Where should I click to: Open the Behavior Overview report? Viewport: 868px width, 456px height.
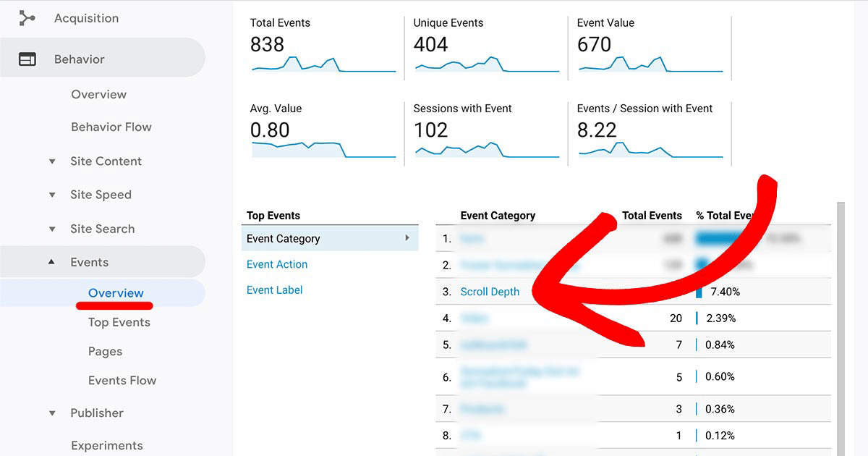tap(98, 94)
